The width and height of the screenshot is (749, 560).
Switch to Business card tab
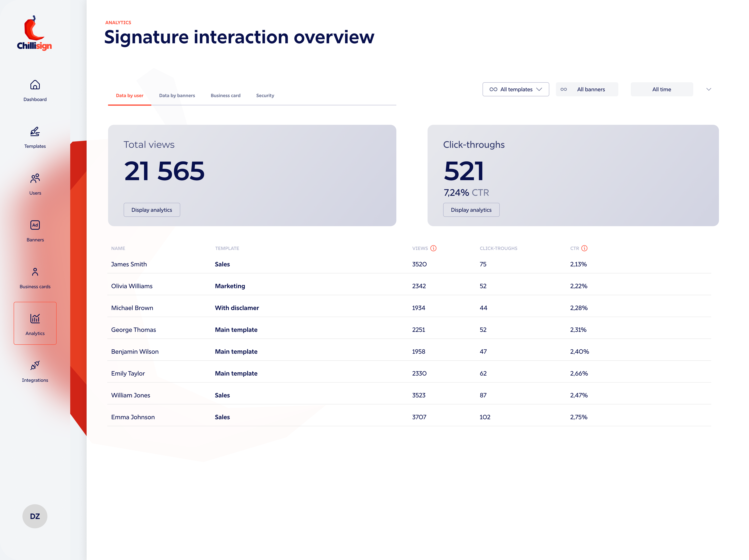click(225, 96)
